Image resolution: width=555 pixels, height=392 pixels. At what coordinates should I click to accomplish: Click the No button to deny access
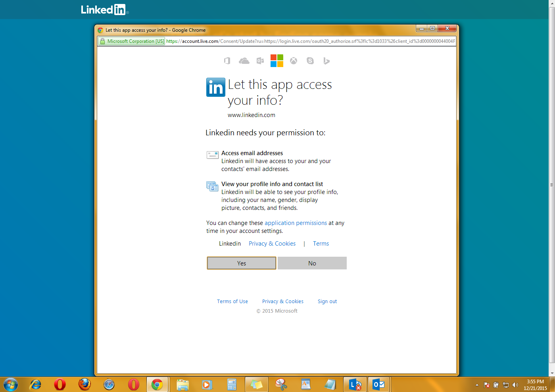coord(312,263)
